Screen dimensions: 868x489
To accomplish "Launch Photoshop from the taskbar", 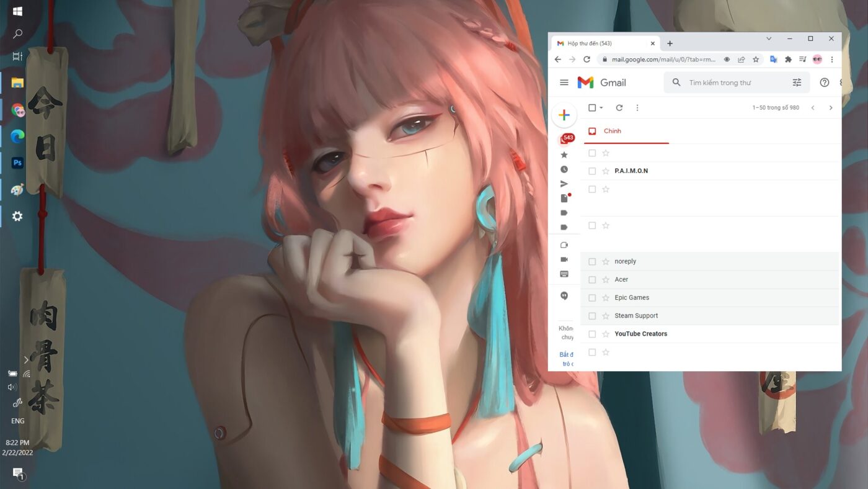I will point(17,163).
